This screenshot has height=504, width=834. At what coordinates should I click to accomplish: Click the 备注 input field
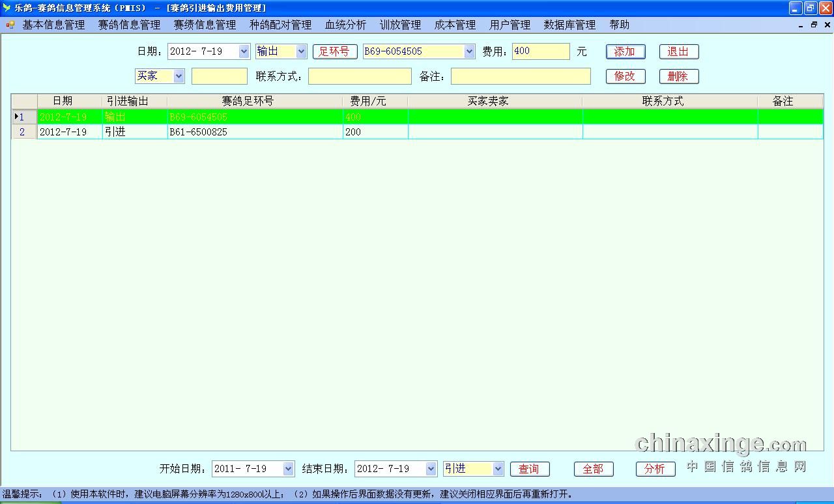[521, 76]
